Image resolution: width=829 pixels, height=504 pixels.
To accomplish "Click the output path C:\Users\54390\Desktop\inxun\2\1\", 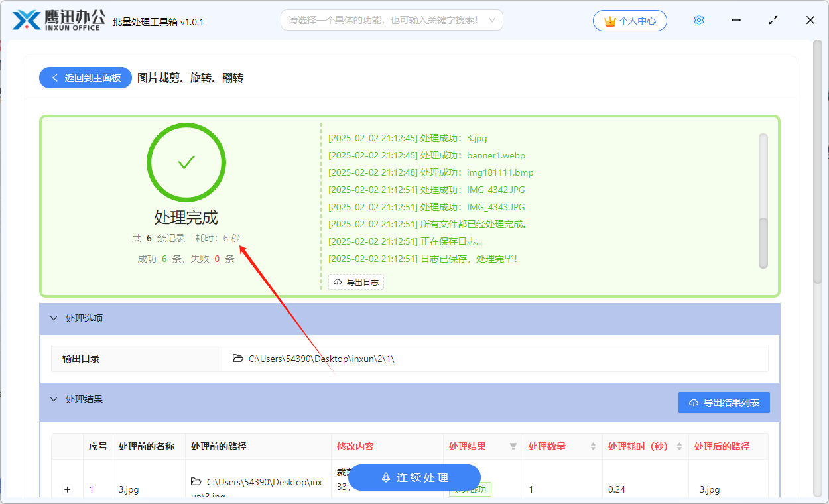I will click(322, 359).
